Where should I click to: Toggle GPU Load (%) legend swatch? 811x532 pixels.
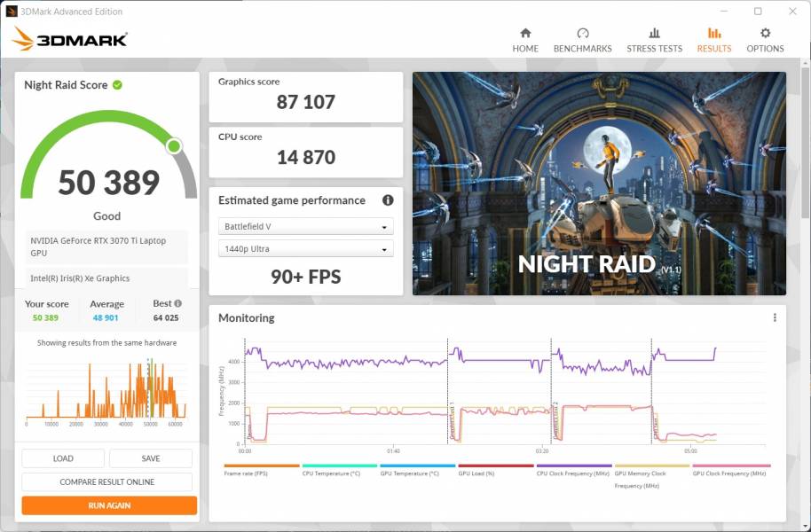pyautogui.click(x=496, y=465)
